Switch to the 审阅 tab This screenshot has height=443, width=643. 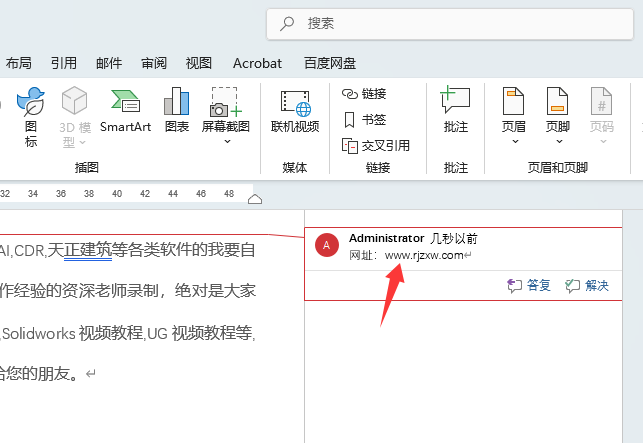[154, 63]
